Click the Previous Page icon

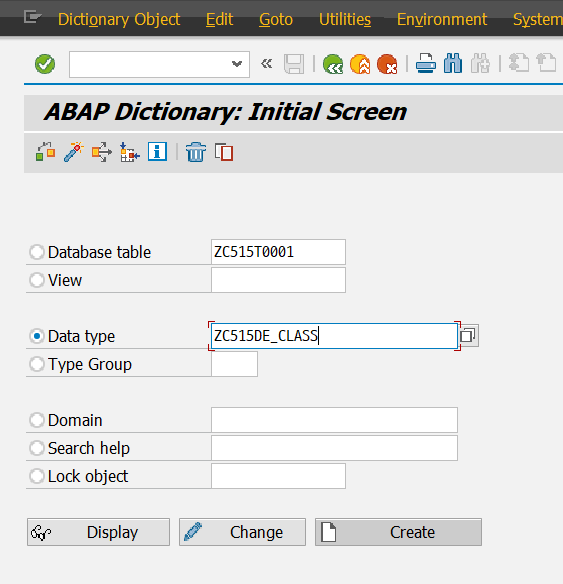[x=546, y=63]
